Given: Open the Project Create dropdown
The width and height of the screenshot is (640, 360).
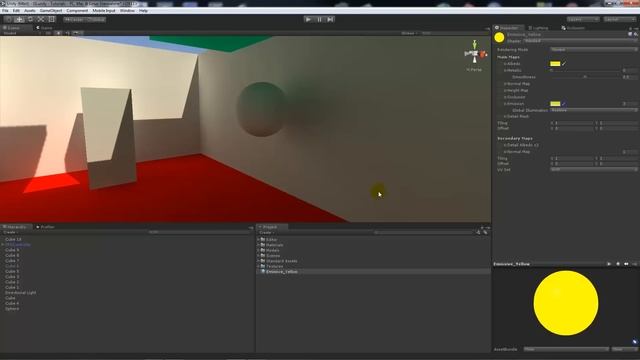Looking at the screenshot, I should click(x=267, y=232).
